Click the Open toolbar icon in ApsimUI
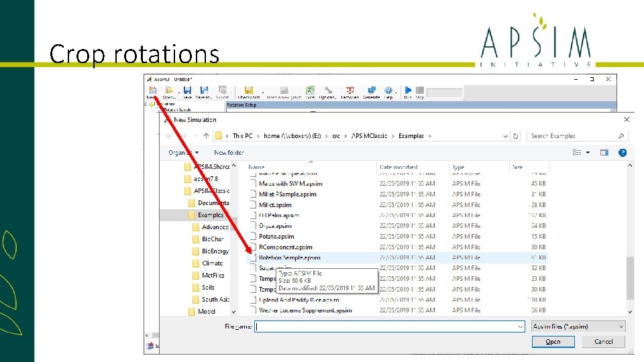Viewport: 644px width, 362px height. (169, 90)
